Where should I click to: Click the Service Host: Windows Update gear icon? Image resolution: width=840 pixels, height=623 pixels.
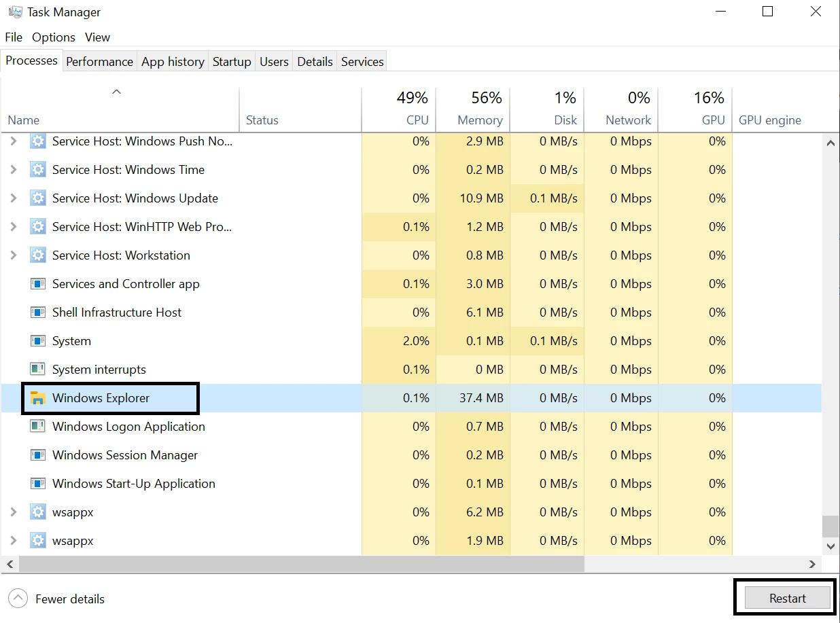[38, 198]
